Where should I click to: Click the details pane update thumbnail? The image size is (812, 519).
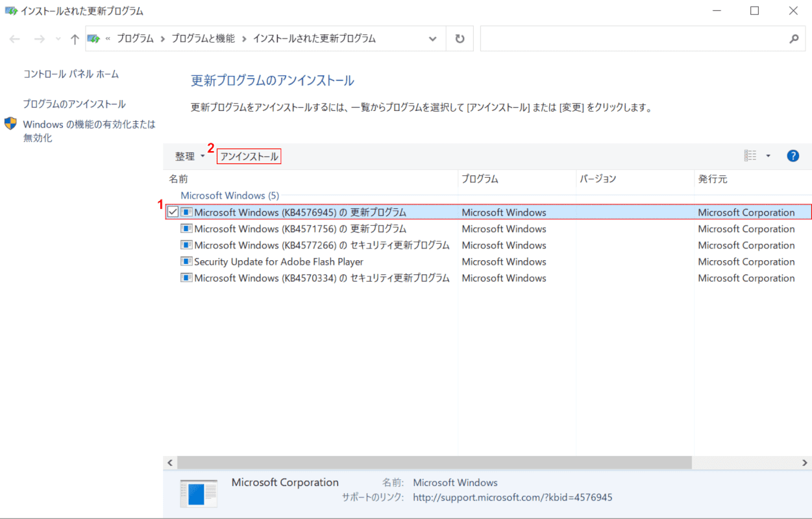pyautogui.click(x=199, y=494)
